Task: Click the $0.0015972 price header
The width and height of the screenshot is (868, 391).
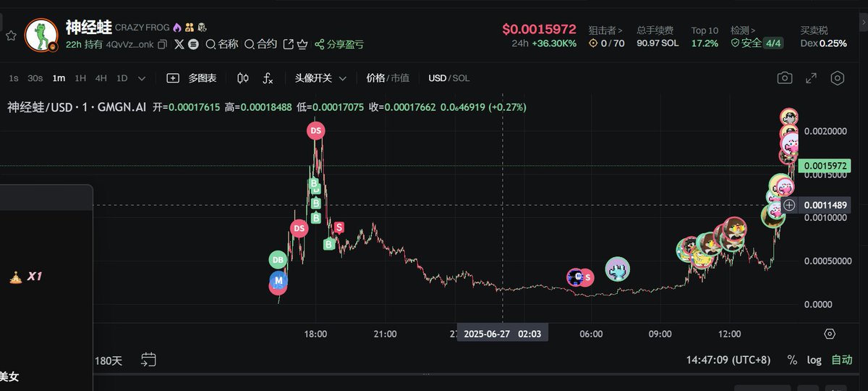Action: tap(539, 30)
